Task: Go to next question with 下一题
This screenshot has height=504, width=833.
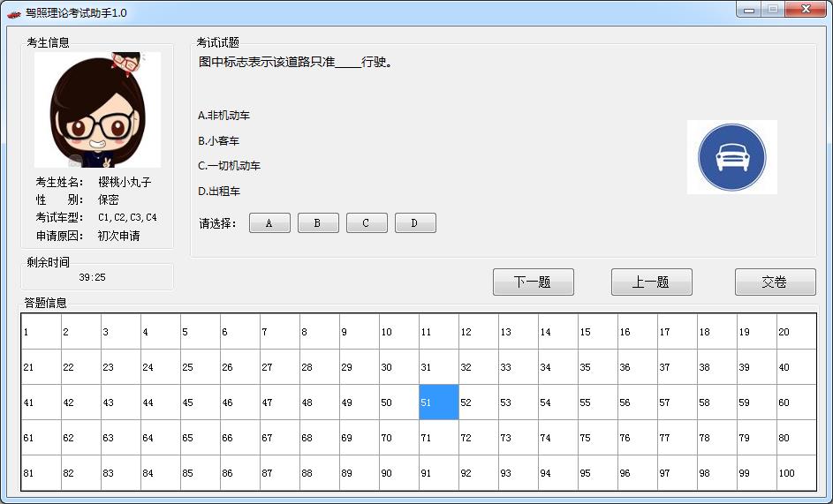Action: click(x=533, y=282)
